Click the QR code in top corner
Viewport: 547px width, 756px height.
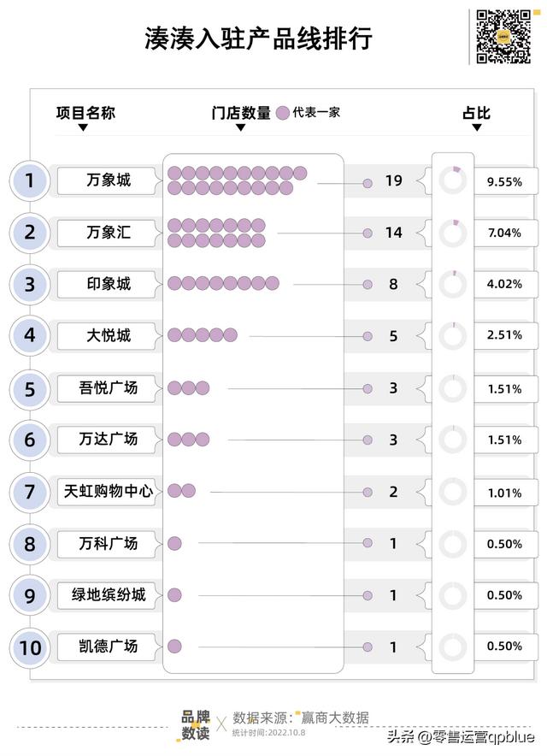(x=503, y=37)
